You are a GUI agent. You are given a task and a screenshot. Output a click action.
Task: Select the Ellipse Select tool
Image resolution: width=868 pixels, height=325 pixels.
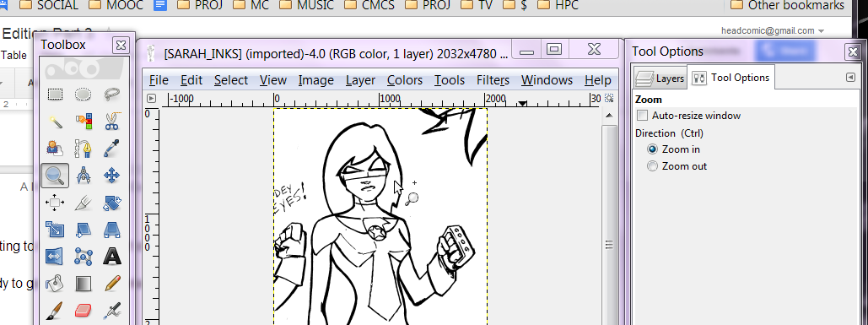83,95
